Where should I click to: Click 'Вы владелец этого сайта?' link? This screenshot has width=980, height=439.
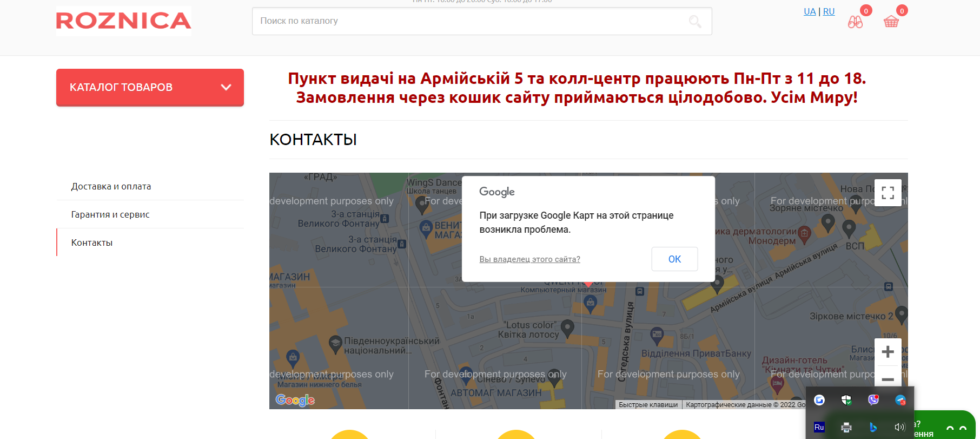[x=529, y=259]
